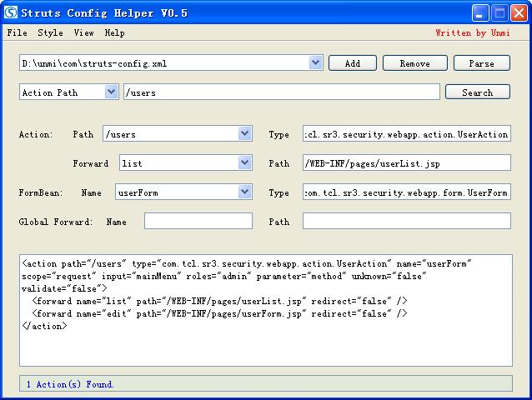Open the File menu
532x400 pixels.
[x=17, y=33]
